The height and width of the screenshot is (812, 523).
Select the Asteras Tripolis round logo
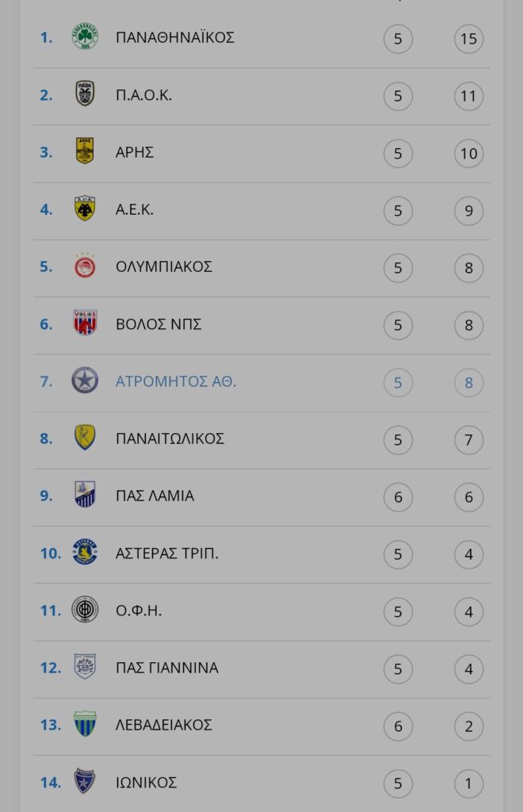pos(85,552)
